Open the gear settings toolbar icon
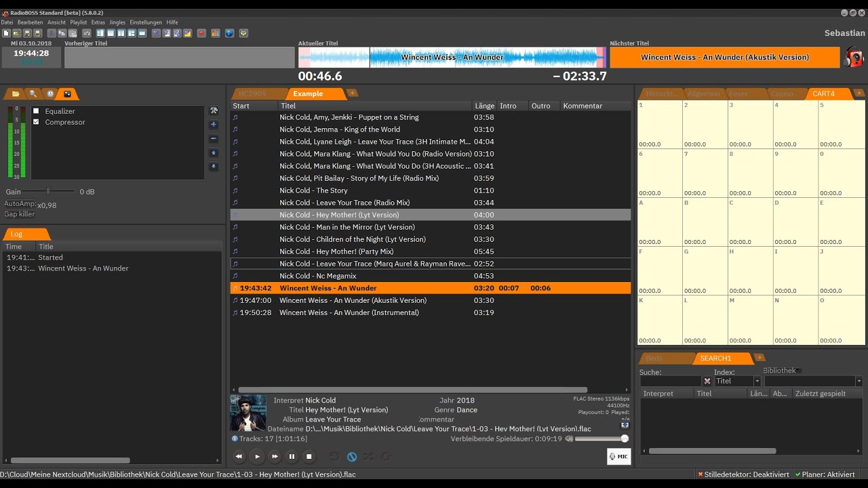The image size is (868, 488). click(244, 33)
